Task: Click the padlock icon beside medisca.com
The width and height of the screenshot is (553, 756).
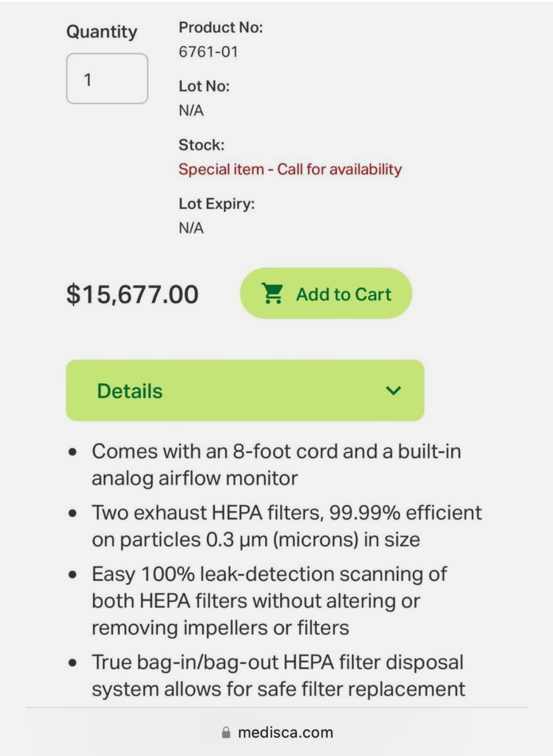Action: click(x=226, y=733)
